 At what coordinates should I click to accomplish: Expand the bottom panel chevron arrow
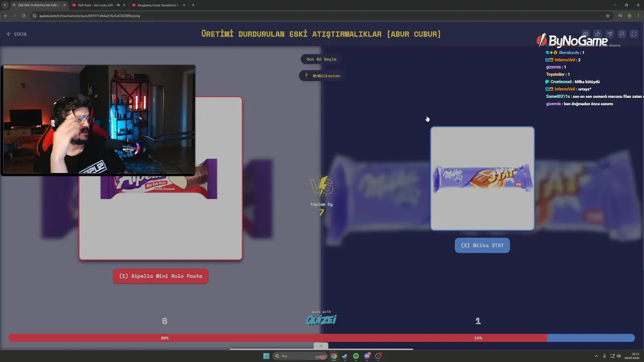321,346
